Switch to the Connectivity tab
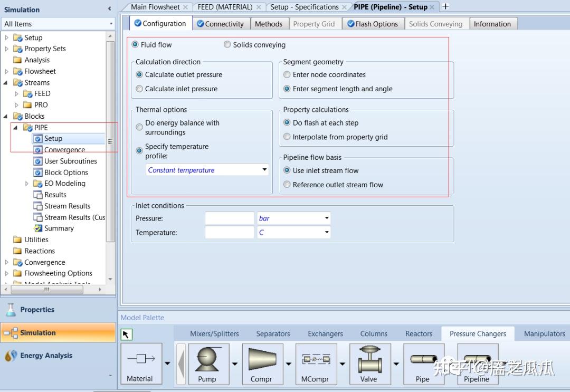This screenshot has width=570, height=392. 220,24
